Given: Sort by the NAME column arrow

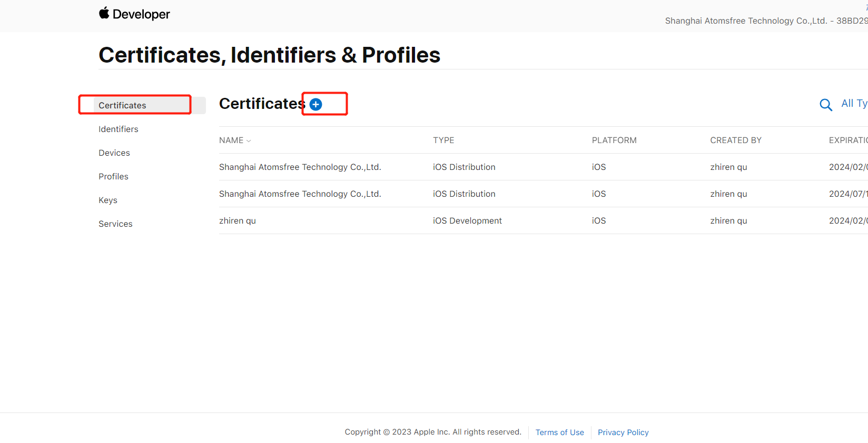Looking at the screenshot, I should (x=249, y=140).
